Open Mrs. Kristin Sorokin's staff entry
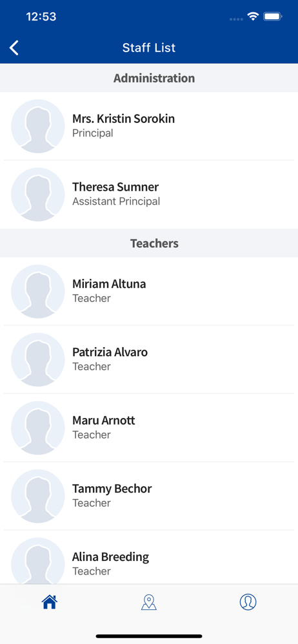The height and width of the screenshot is (644, 298). [149, 126]
